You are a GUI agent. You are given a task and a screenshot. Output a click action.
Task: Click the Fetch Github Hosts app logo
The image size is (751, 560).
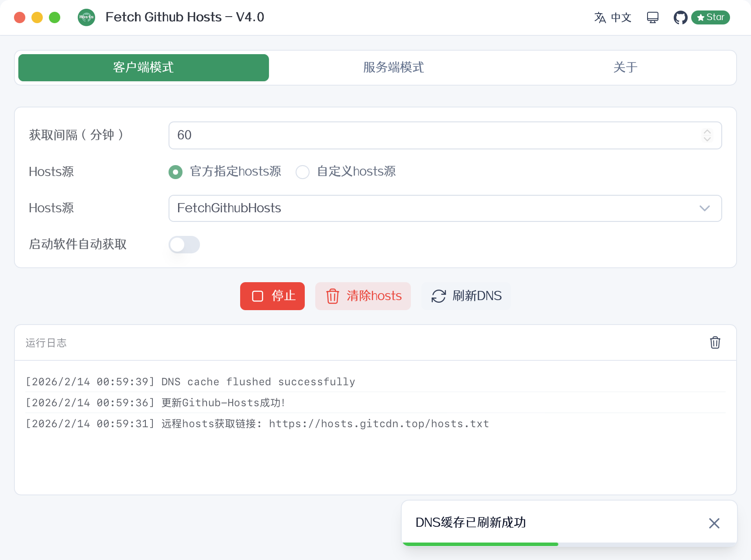(86, 17)
